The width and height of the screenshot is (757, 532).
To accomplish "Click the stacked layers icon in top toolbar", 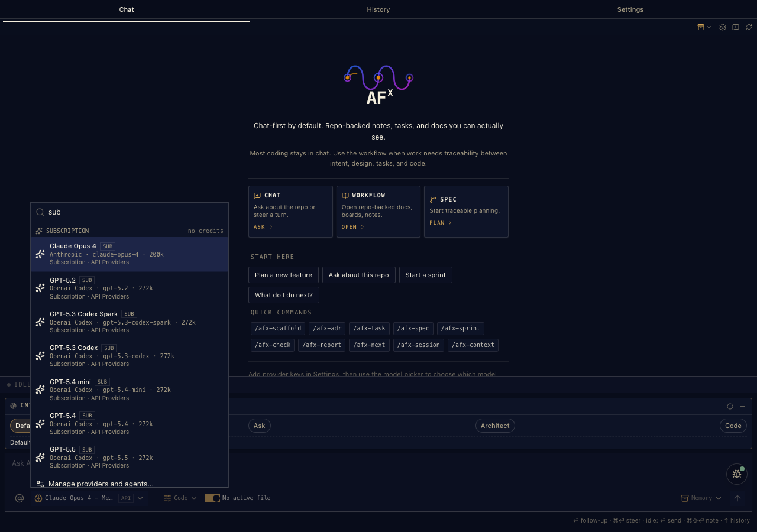I will pyautogui.click(x=723, y=27).
